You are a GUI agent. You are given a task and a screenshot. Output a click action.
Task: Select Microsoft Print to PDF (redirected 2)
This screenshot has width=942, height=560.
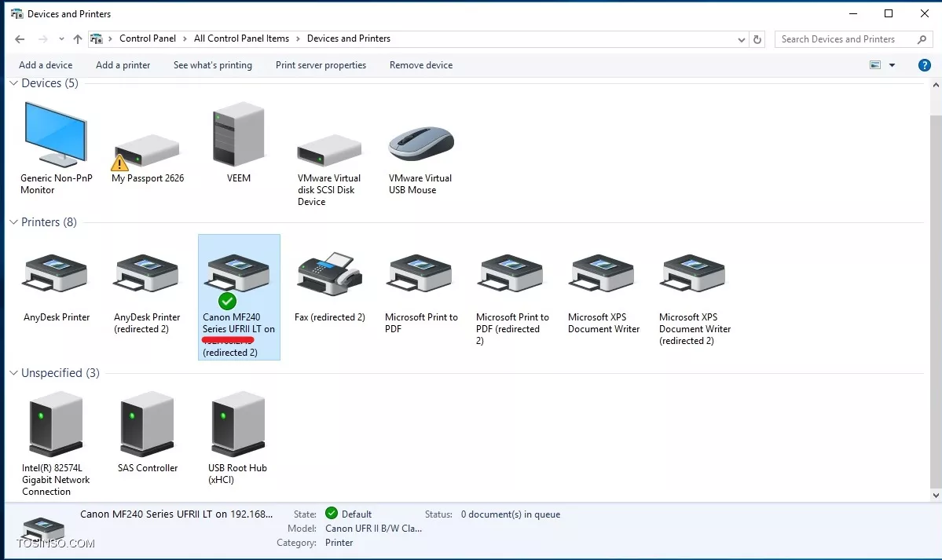[x=511, y=273]
